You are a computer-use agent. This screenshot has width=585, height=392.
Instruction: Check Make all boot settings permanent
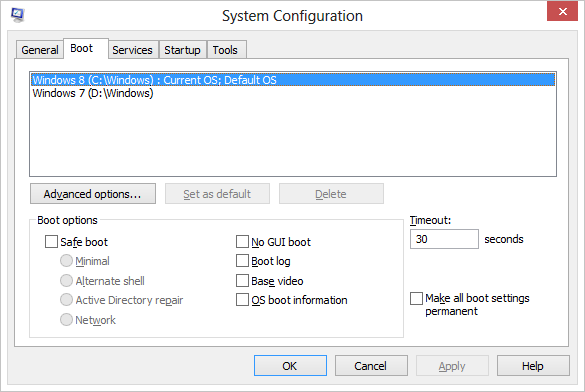point(416,298)
